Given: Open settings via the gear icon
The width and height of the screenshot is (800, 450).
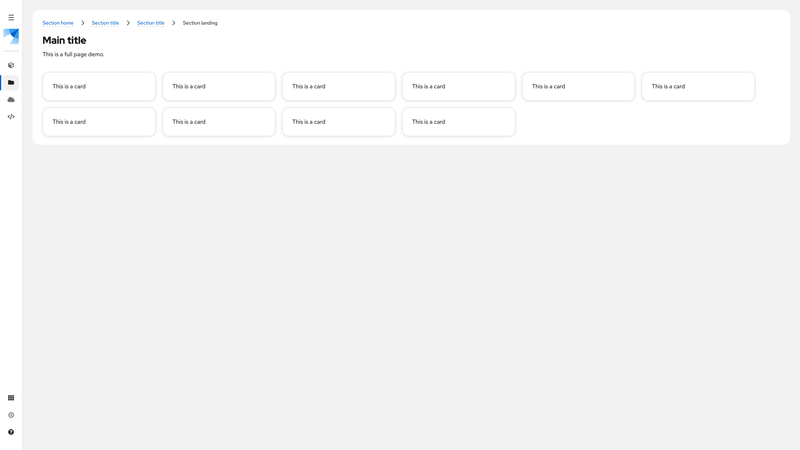Looking at the screenshot, I should (11, 415).
